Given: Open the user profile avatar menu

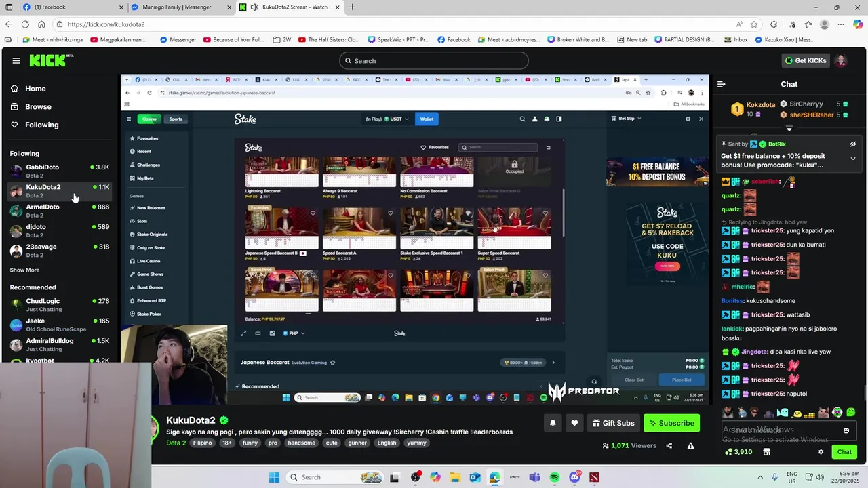Looking at the screenshot, I should tap(841, 60).
